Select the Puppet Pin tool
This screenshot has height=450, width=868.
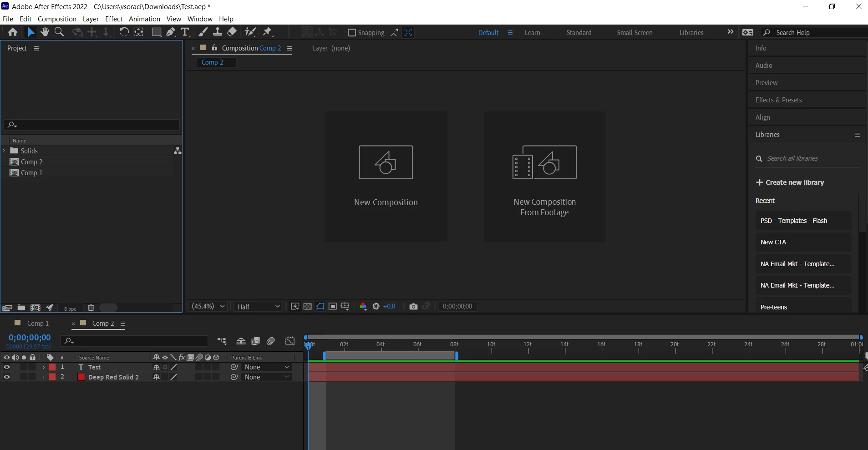tap(268, 32)
